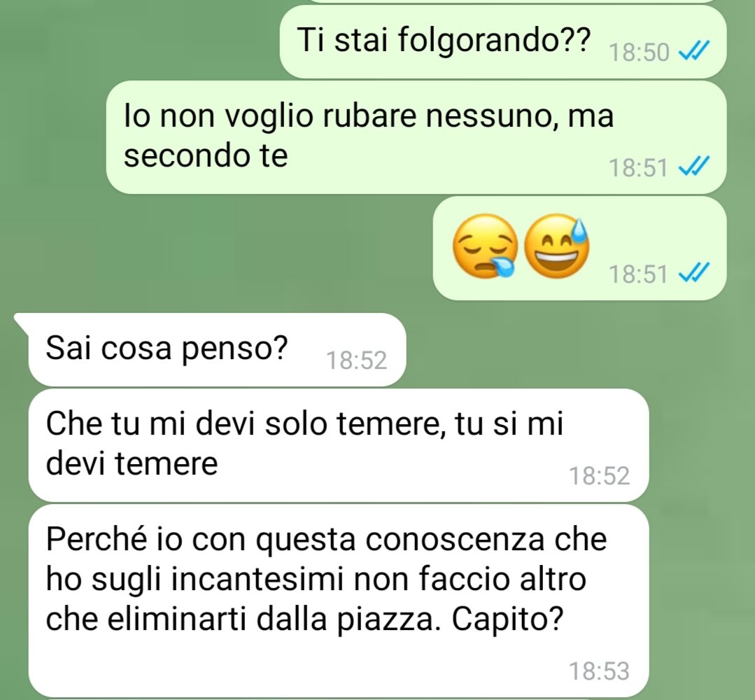Viewport: 755px width, 700px height.
Task: Tap the 18:53 timestamp on last message
Action: pyautogui.click(x=599, y=671)
